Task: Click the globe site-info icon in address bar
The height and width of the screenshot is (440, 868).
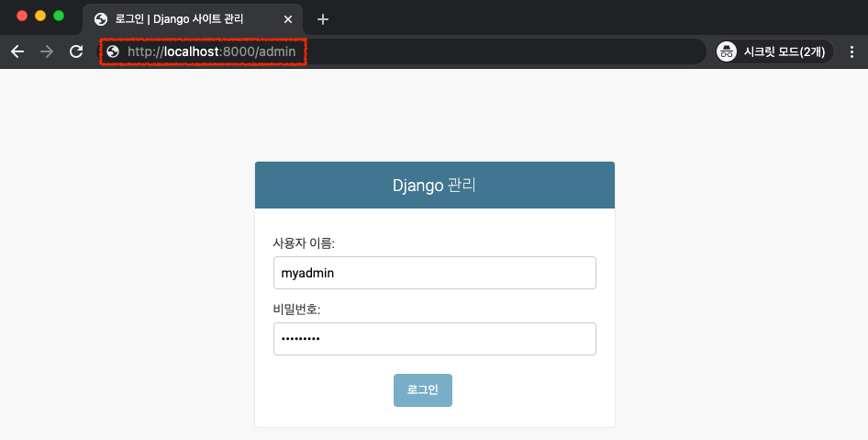Action: click(x=113, y=51)
